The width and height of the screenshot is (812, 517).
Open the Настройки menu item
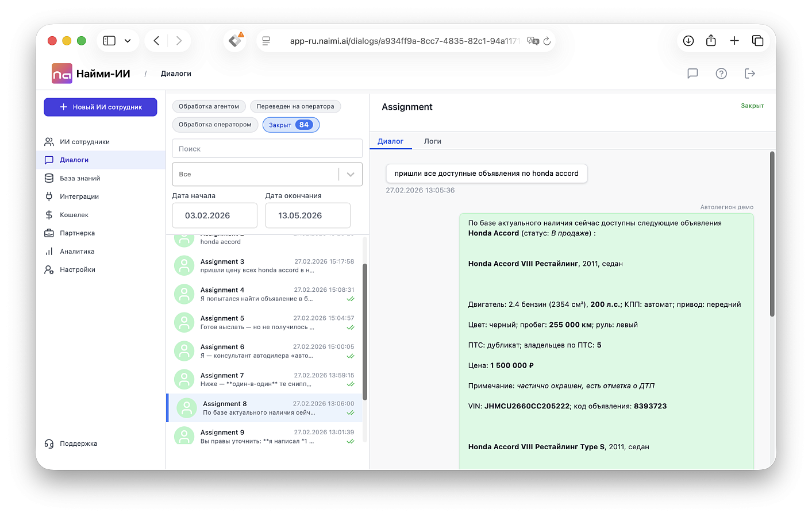[101, 269]
